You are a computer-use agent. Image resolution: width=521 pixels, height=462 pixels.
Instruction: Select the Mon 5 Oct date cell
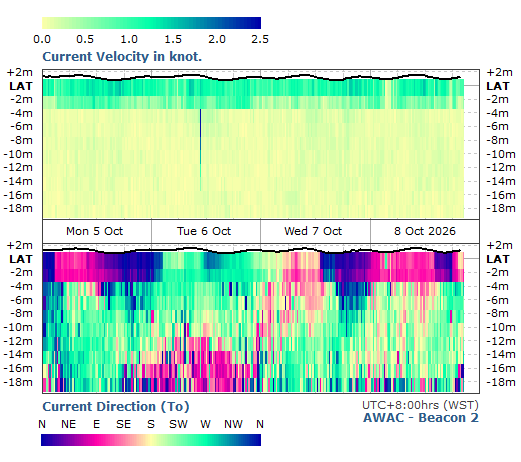click(x=97, y=231)
